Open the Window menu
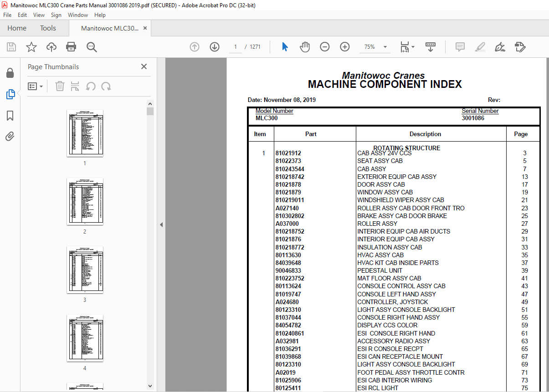The height and width of the screenshot is (392, 549). point(78,15)
